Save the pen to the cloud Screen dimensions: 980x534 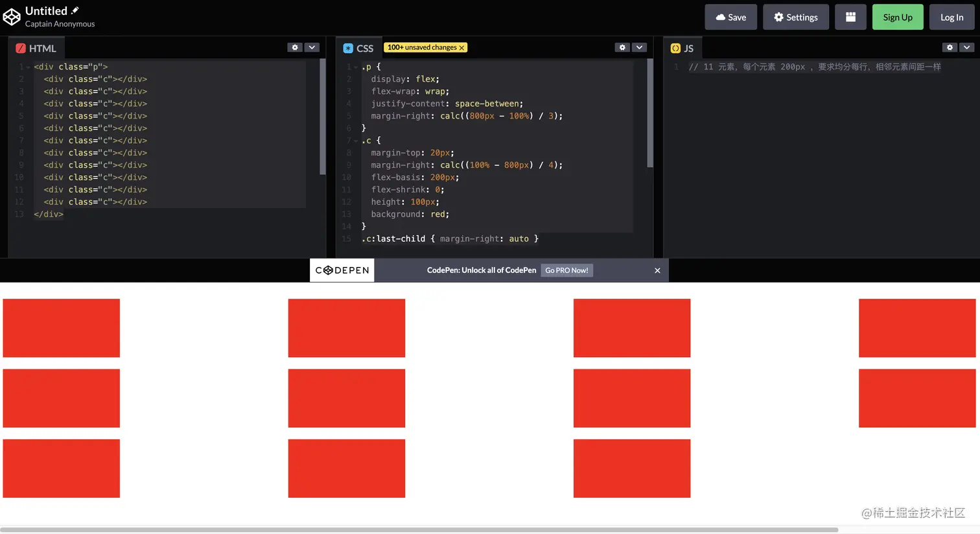(x=730, y=17)
